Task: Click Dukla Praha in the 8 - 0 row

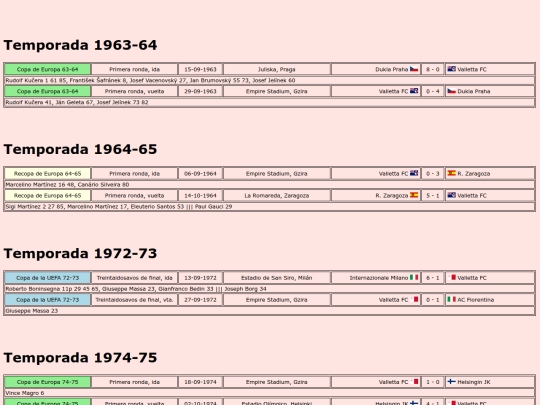Action: (392, 70)
